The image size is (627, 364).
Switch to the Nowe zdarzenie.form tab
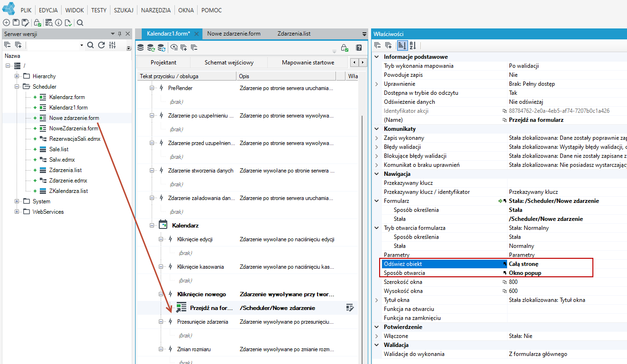pos(234,34)
